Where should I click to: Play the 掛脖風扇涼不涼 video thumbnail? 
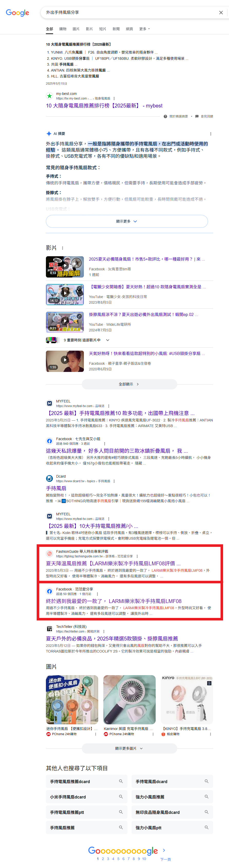[x=65, y=322]
